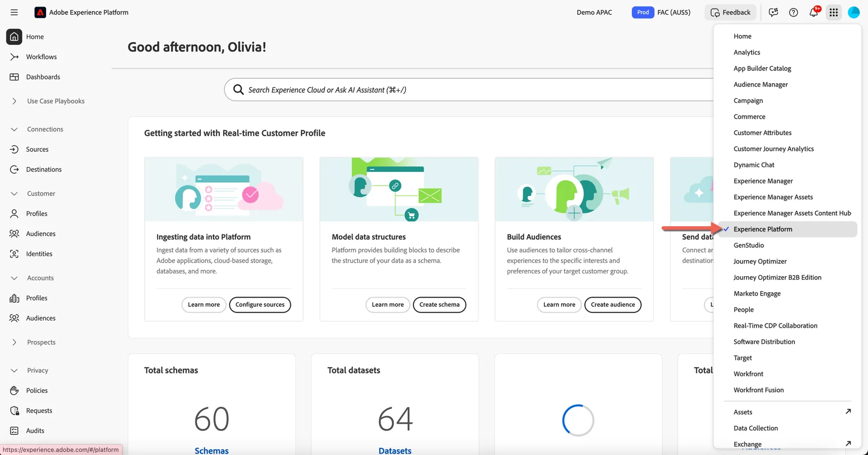The width and height of the screenshot is (868, 455).
Task: Open the notifications bell
Action: click(x=814, y=13)
